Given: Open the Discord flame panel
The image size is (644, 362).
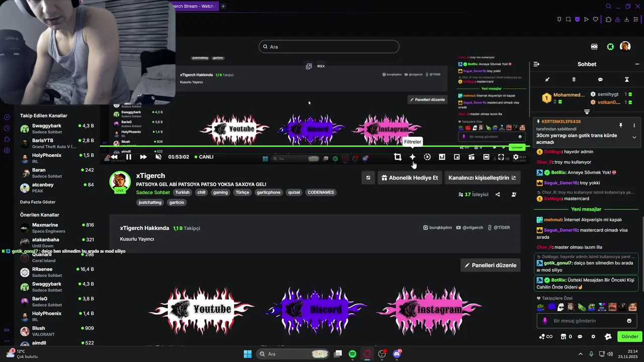Looking at the screenshot, I should coord(315,309).
